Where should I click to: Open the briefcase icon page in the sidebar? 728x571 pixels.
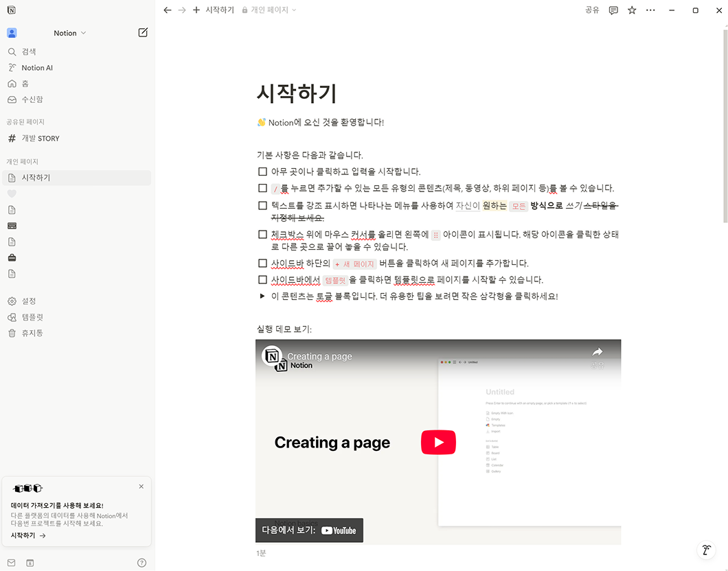(12, 257)
